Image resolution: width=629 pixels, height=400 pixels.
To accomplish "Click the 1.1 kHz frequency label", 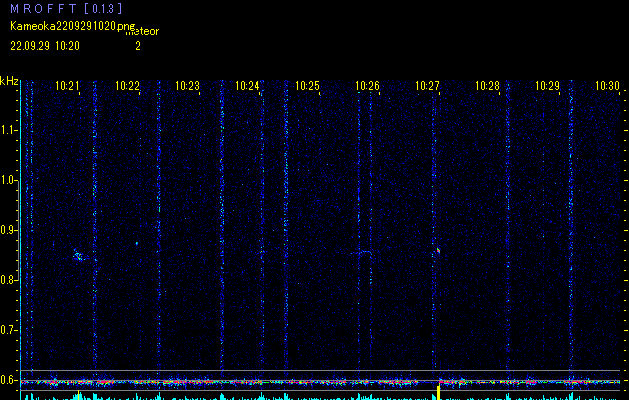I will 8,130.
